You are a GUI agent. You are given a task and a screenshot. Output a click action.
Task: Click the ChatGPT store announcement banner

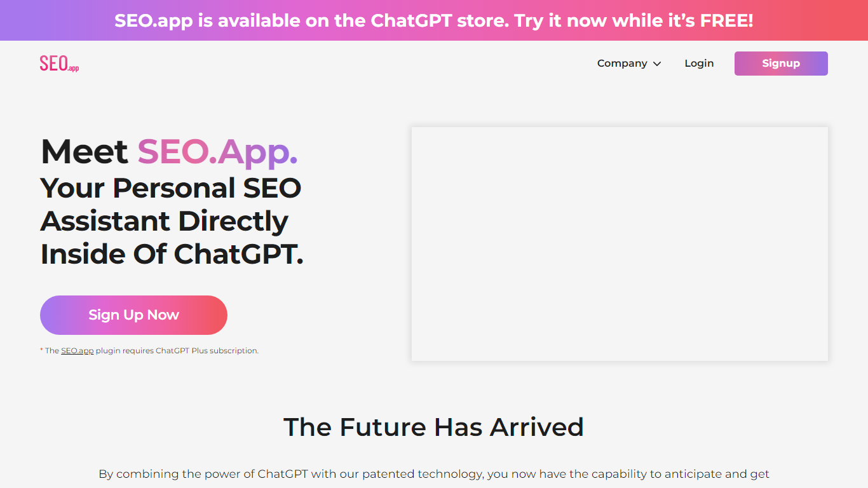[x=434, y=20]
